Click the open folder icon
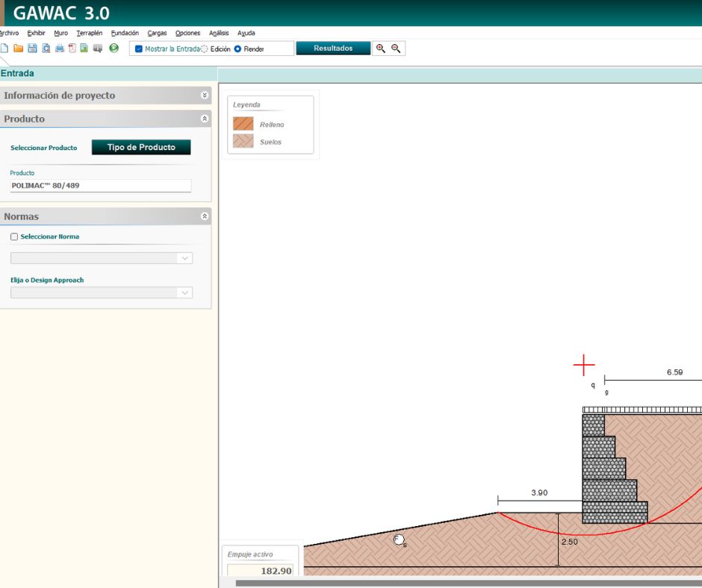Screen dimensions: 702x588 pos(19,49)
